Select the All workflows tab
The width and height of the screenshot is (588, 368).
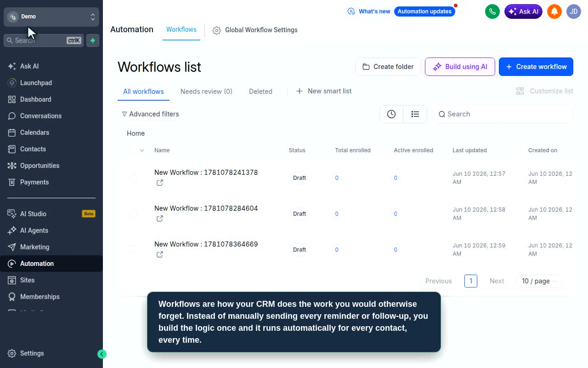143,92
